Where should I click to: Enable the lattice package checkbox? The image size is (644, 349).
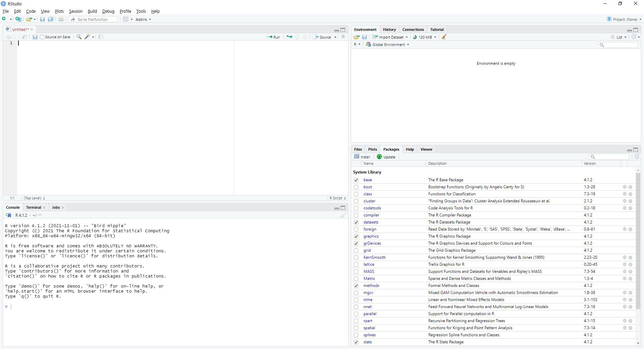(356, 264)
